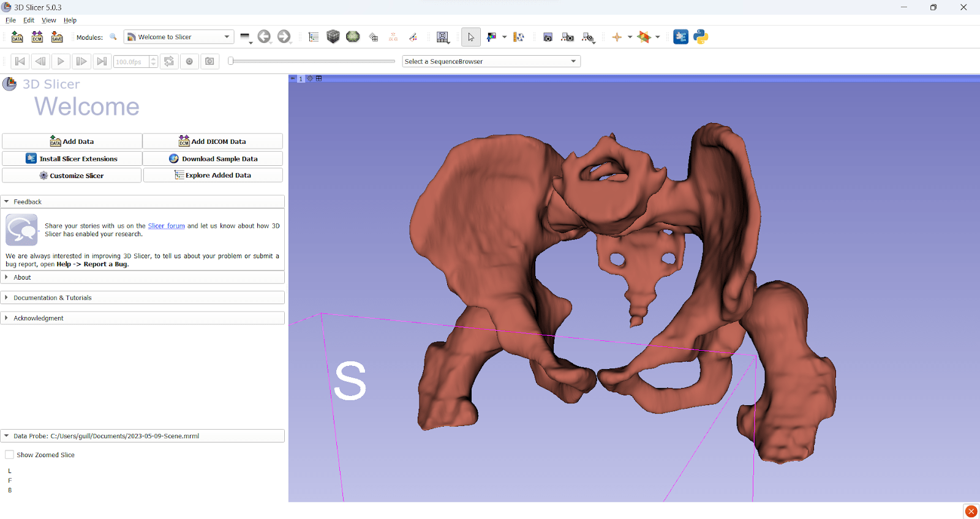This screenshot has height=519, width=980.
Task: Click Explore Added Data button
Action: click(213, 175)
